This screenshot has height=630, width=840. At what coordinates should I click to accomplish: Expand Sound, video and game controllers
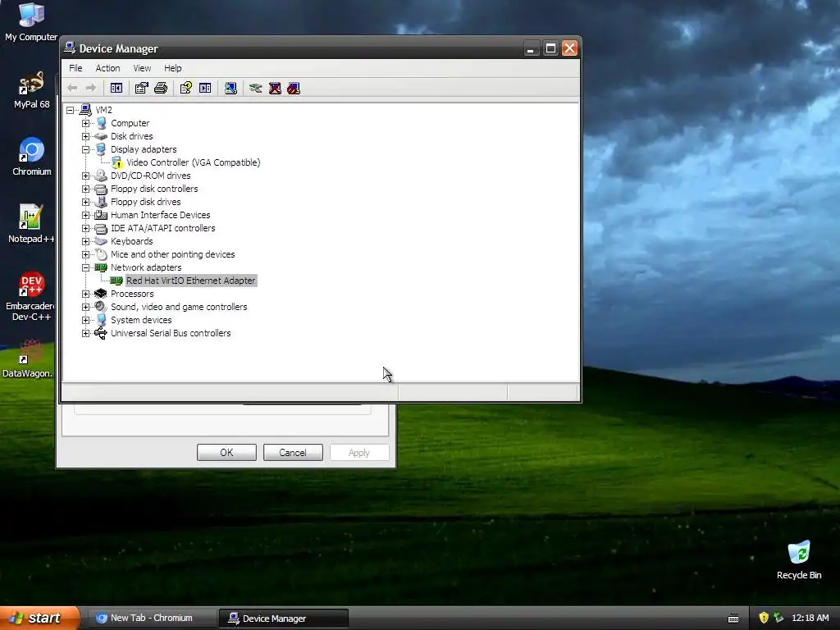[85, 307]
